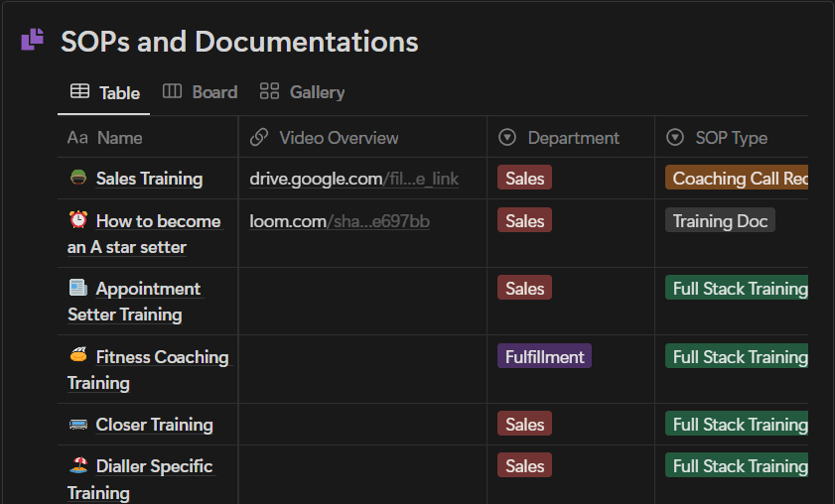The width and height of the screenshot is (835, 504).
Task: Click the Gallery view squares icon
Action: pos(269,91)
